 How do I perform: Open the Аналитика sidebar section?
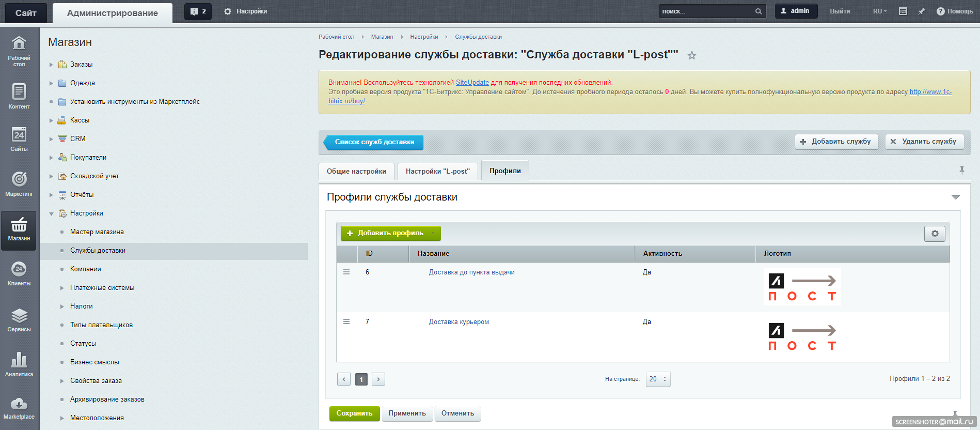coord(19,364)
